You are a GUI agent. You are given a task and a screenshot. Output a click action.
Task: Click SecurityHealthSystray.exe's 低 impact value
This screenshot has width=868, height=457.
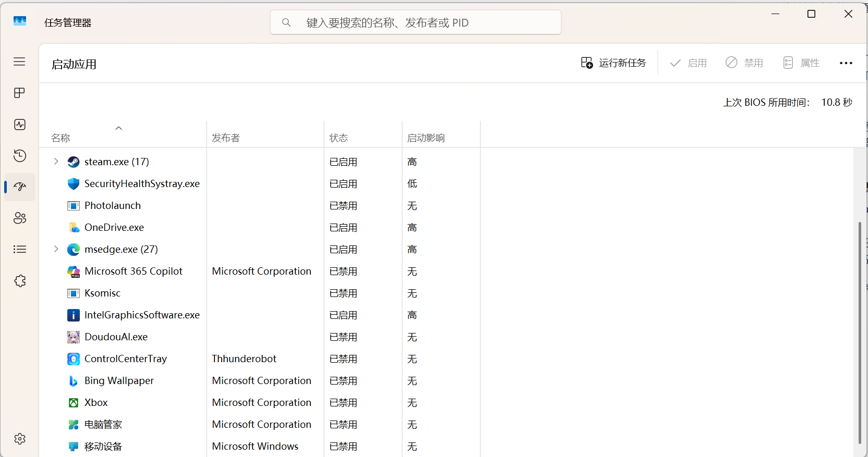412,184
